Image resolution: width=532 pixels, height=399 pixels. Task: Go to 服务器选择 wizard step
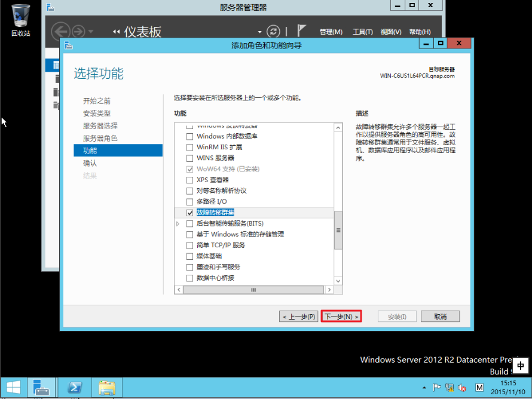tap(100, 126)
